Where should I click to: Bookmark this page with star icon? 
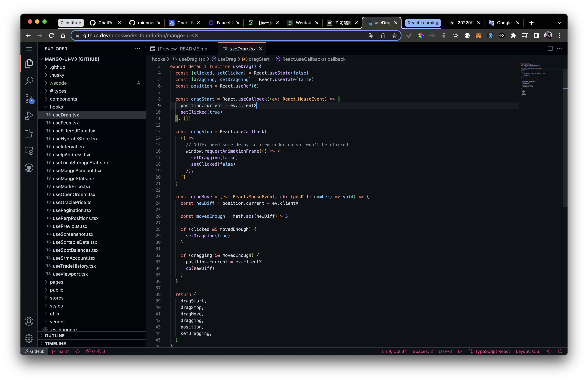coord(394,35)
